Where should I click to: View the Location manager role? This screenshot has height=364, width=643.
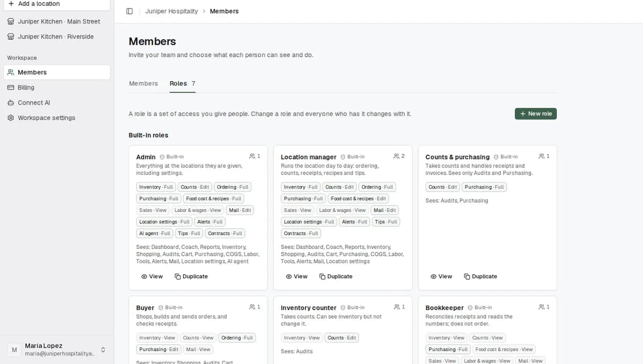click(297, 276)
